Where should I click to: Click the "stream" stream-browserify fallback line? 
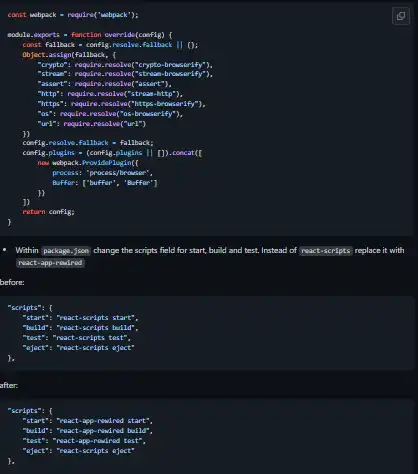tap(125, 74)
